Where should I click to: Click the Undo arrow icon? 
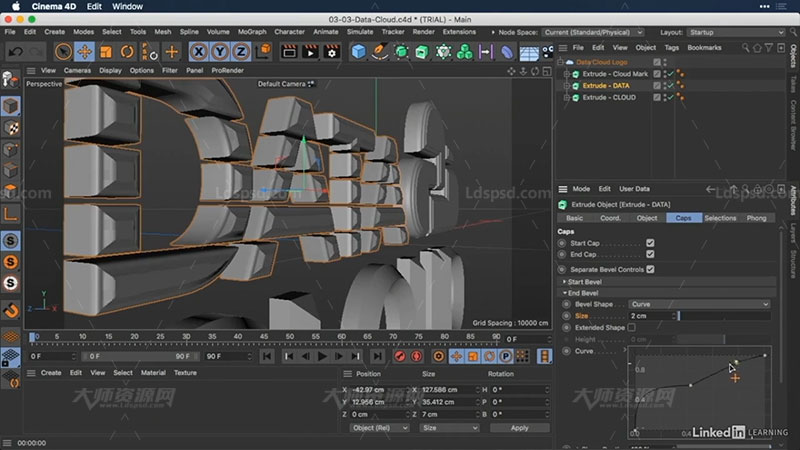[16, 52]
